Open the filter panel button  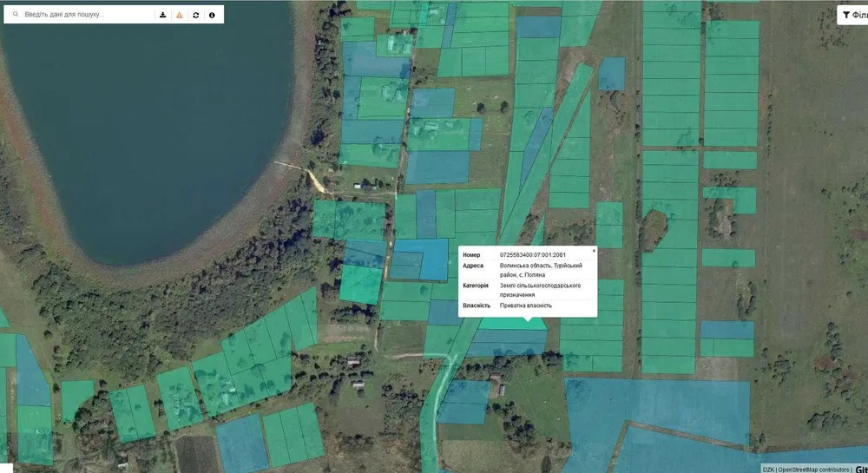pyautogui.click(x=853, y=15)
